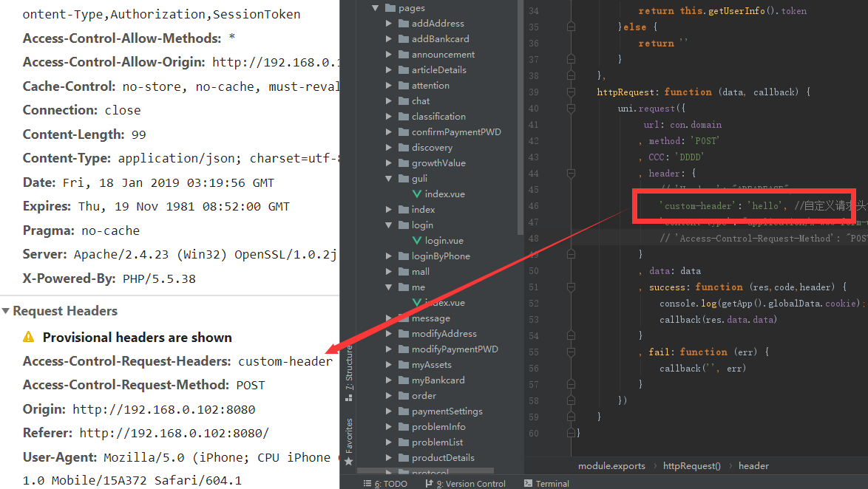Image resolution: width=868 pixels, height=489 pixels.
Task: Click the fold marker on line 51
Action: pyautogui.click(x=571, y=287)
